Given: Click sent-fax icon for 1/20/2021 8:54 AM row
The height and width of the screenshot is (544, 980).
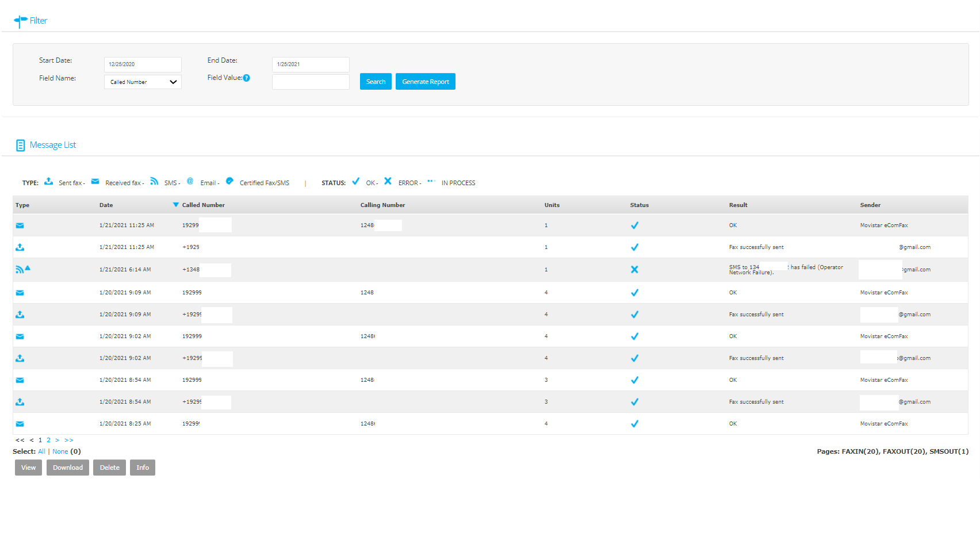Looking at the screenshot, I should tap(20, 402).
